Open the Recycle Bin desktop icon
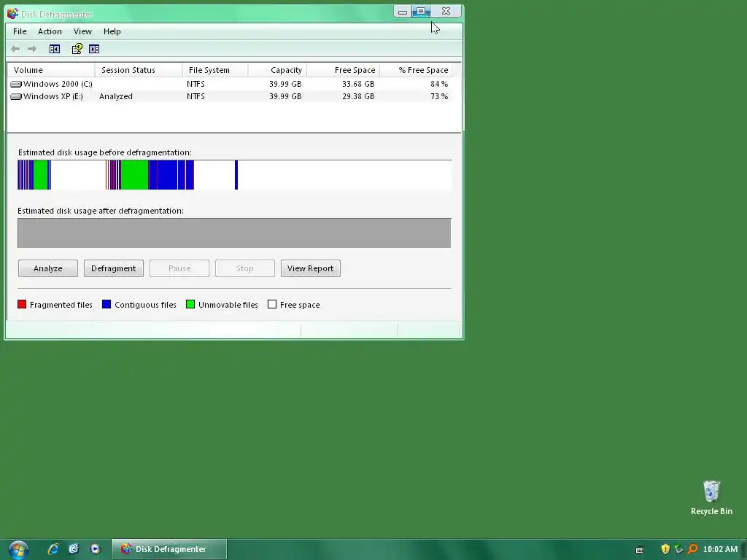The height and width of the screenshot is (560, 747). 711,497
